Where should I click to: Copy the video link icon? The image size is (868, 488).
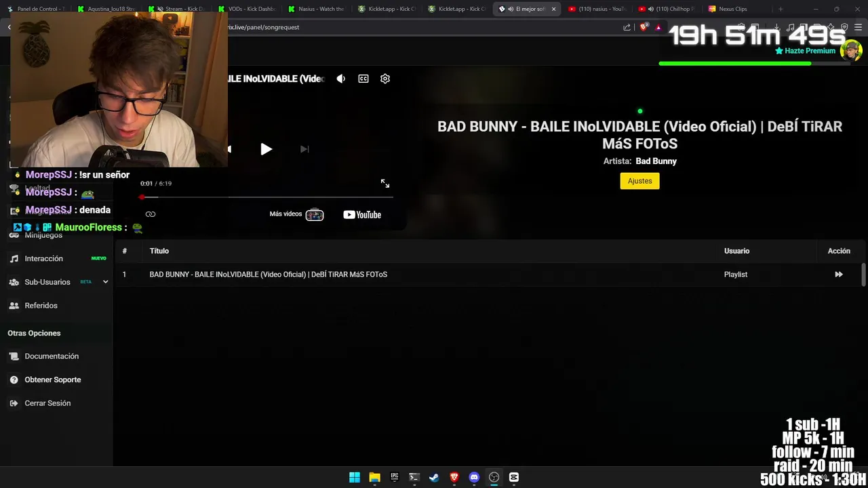[x=151, y=214]
